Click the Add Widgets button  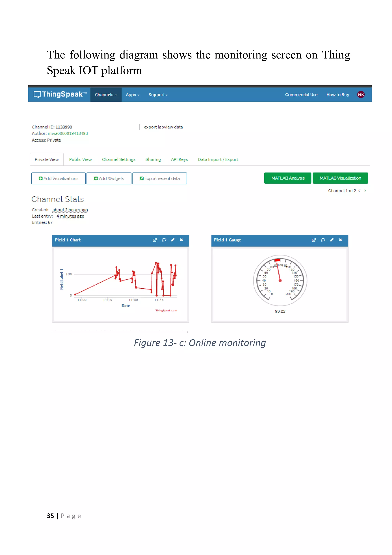tap(109, 178)
